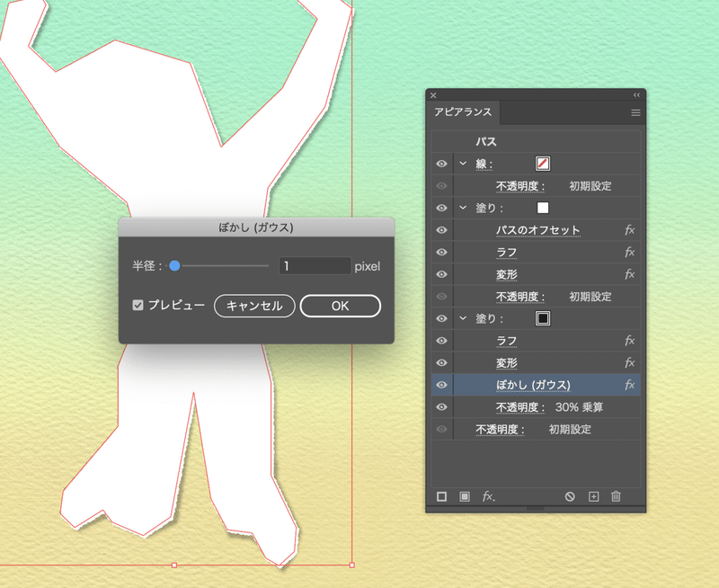Screen dimensions: 719x588
Task: Collapse the second 塗り attribute row
Action: [462, 316]
